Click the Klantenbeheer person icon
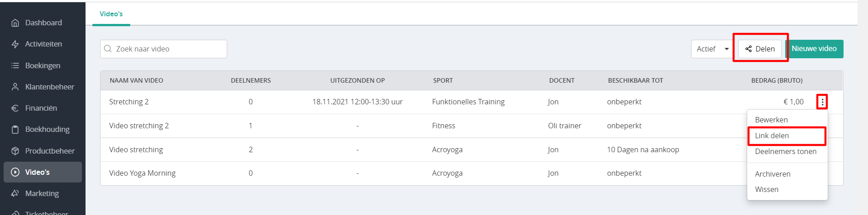The width and height of the screenshot is (868, 215). coord(15,87)
